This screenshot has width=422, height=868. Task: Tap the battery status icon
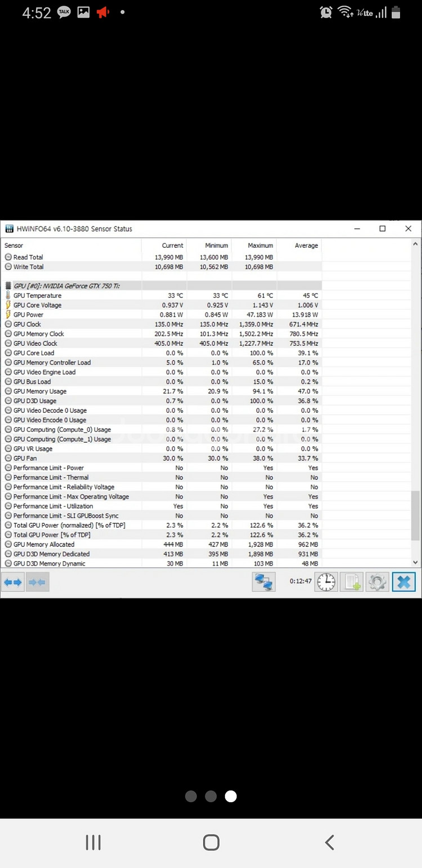point(396,12)
